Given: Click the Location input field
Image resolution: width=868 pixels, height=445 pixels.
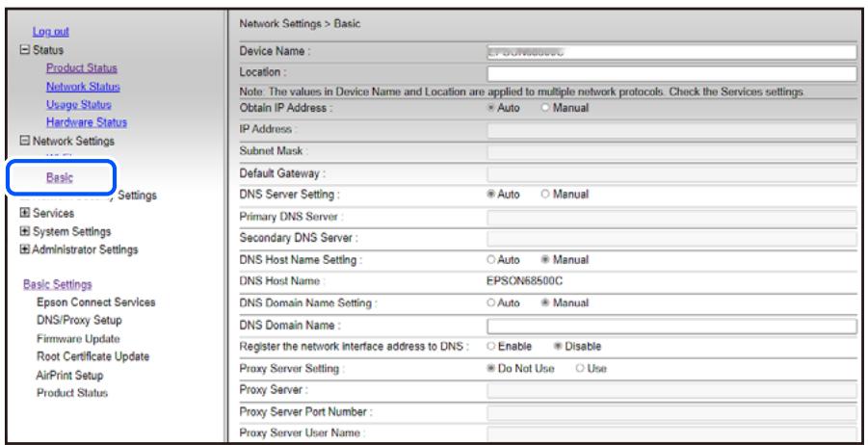Looking at the screenshot, I should pyautogui.click(x=671, y=73).
